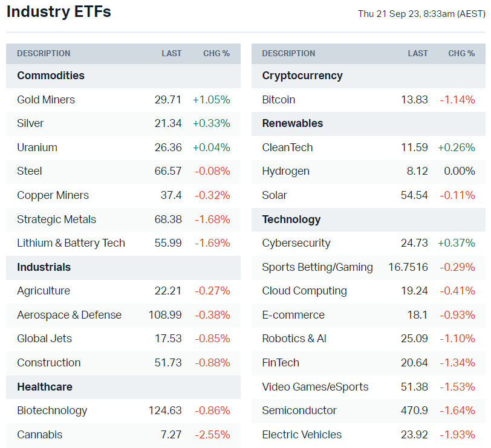The width and height of the screenshot is (491, 448).
Task: Click the Gold Miners ETF row
Action: tap(46, 100)
